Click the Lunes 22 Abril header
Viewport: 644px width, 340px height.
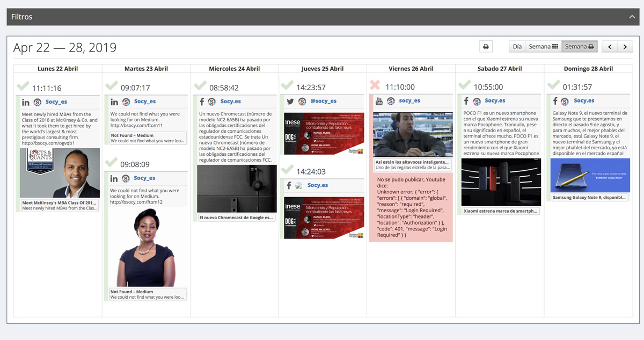57,69
